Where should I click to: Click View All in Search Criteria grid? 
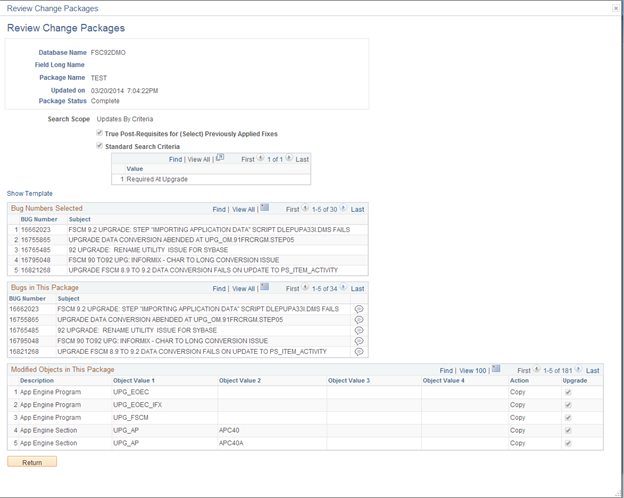pyautogui.click(x=199, y=160)
